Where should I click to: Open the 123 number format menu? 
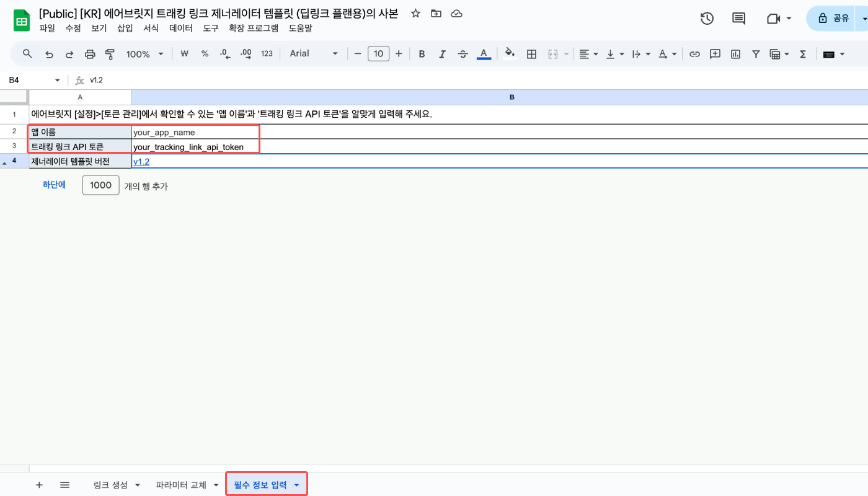pos(267,54)
